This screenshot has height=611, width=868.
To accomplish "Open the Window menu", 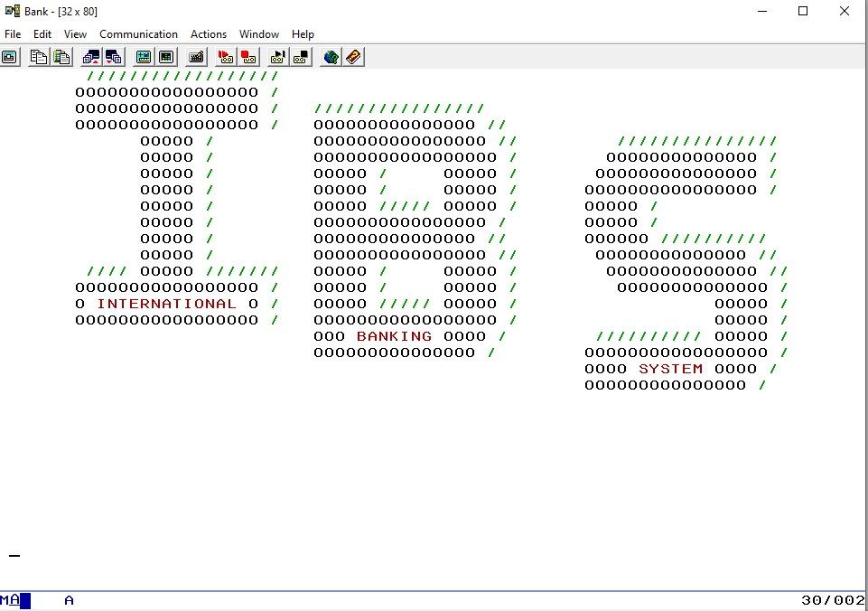I will pos(259,33).
